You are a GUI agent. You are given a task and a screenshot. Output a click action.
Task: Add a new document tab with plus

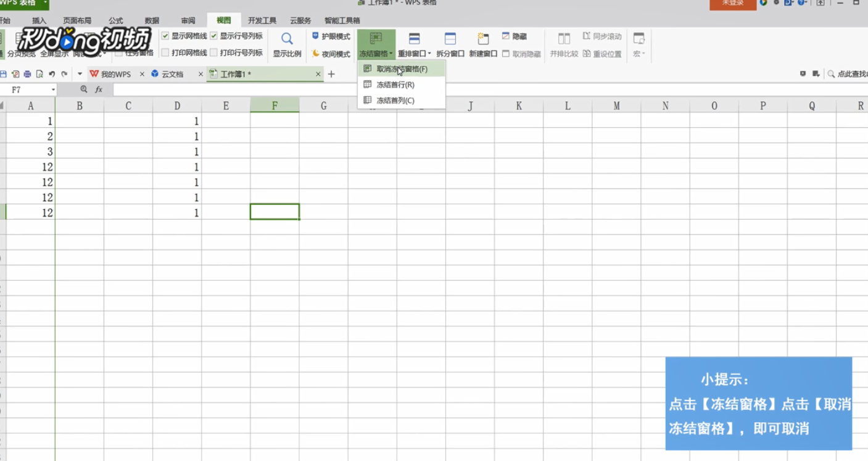click(331, 74)
